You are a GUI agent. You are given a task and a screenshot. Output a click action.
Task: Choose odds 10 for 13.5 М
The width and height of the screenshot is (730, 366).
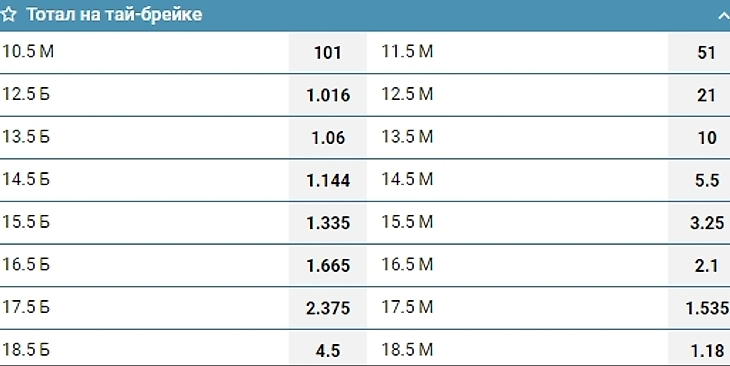(699, 138)
